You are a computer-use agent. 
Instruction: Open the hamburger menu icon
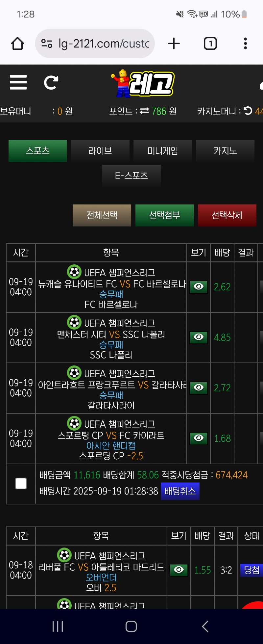click(18, 82)
